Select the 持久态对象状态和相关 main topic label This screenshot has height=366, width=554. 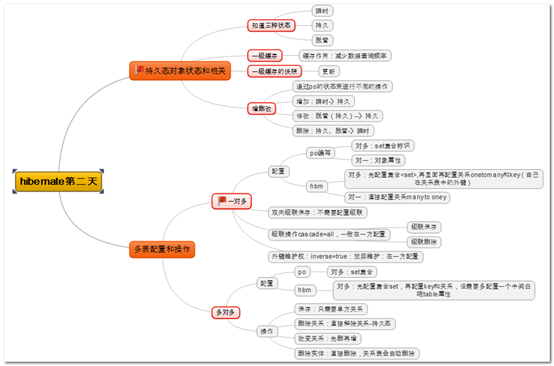[x=185, y=71]
